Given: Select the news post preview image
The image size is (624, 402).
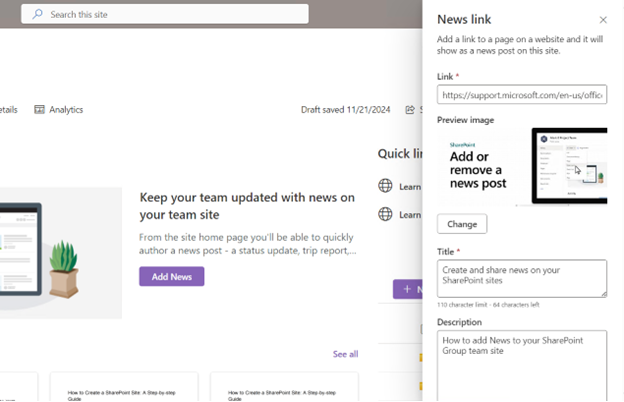Looking at the screenshot, I should point(522,167).
